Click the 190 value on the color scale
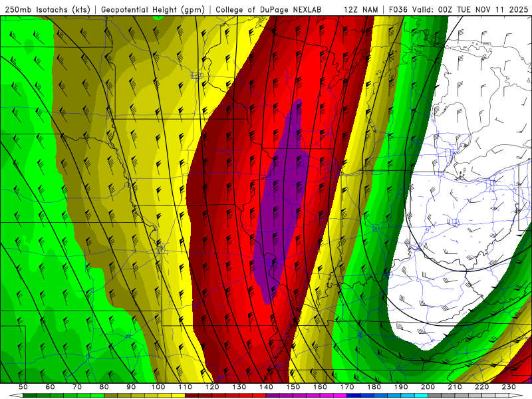The image size is (532, 399). (x=402, y=387)
